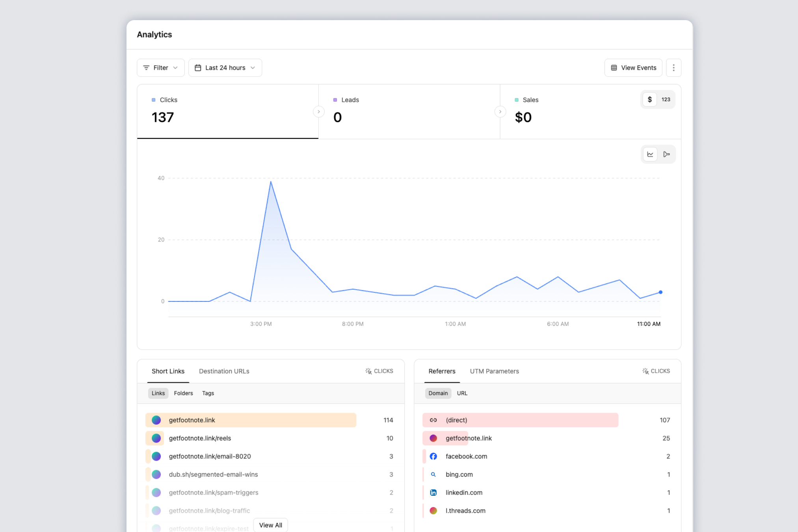Open the Filter dropdown
Viewport: 798px width, 532px height.
tap(160, 68)
